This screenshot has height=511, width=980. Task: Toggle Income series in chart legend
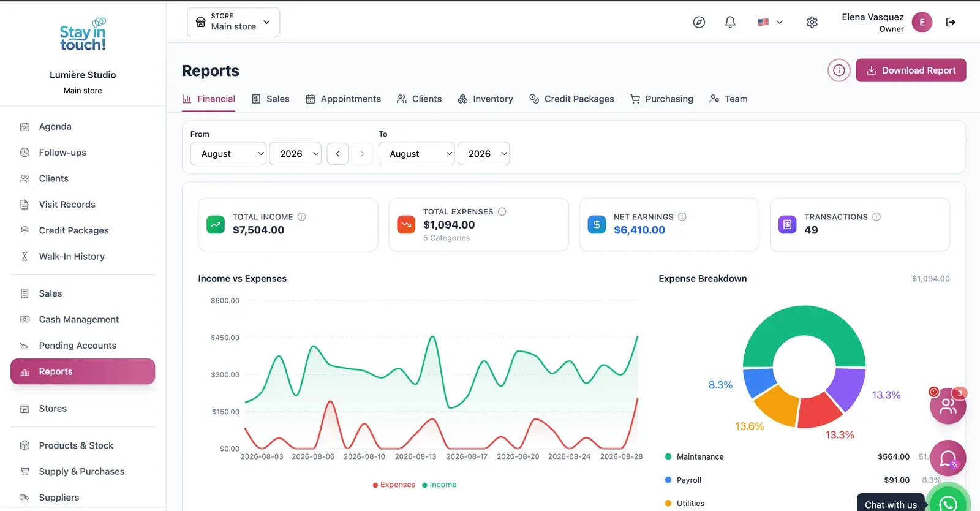tap(439, 485)
